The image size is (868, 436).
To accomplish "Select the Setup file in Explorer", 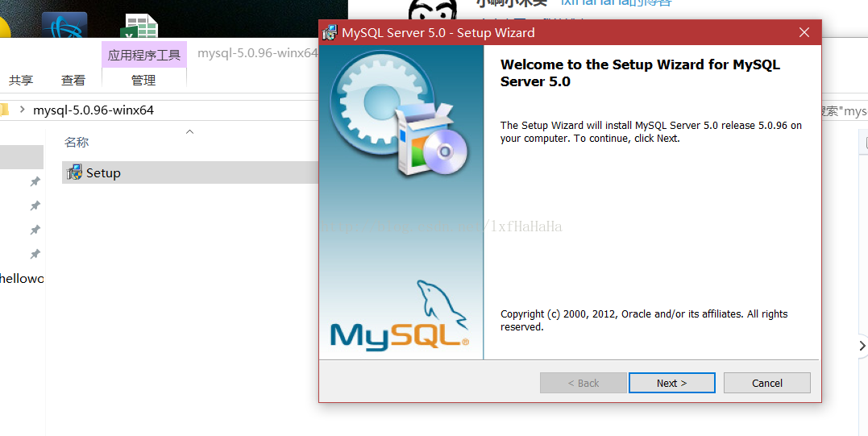I will coord(190,172).
